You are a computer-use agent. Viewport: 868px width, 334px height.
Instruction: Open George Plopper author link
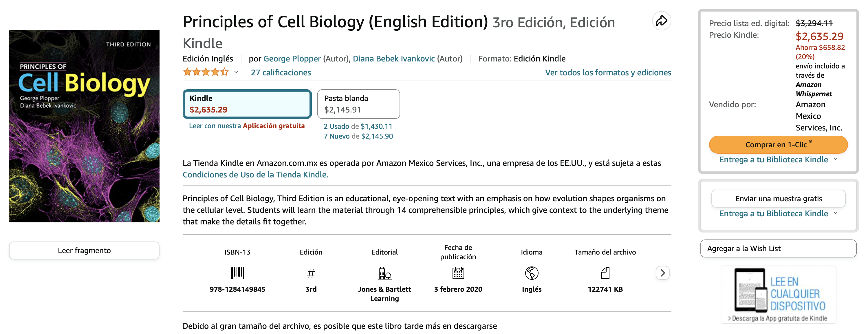(x=292, y=59)
